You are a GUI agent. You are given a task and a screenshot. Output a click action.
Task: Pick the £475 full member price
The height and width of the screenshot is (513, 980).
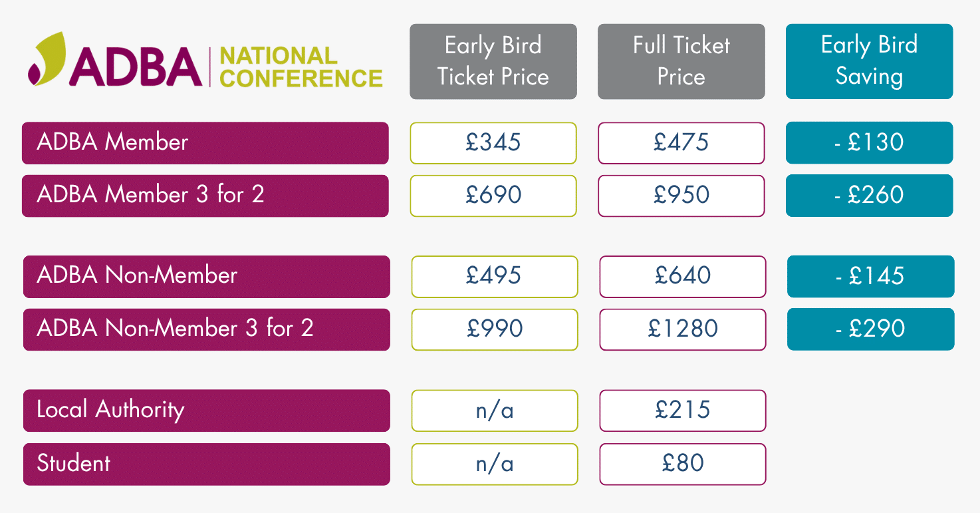(x=681, y=142)
